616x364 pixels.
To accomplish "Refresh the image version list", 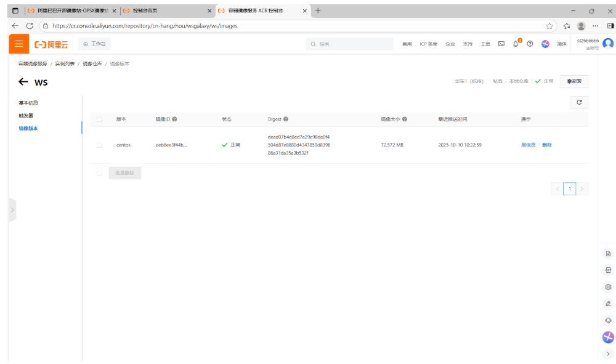I will click(x=579, y=102).
